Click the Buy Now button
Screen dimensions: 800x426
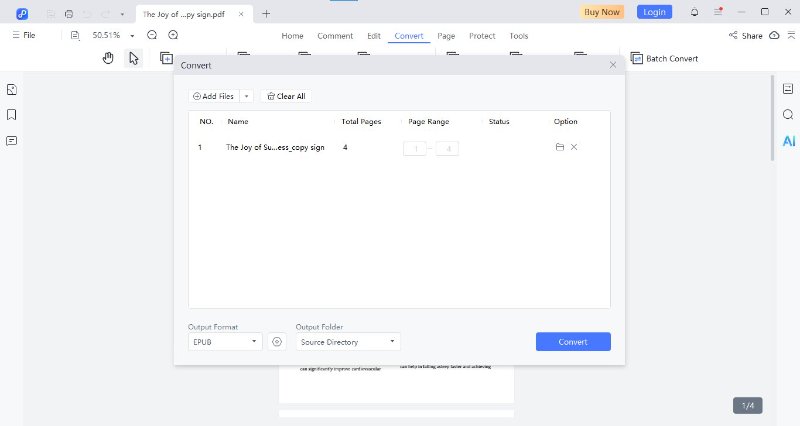[x=602, y=12]
